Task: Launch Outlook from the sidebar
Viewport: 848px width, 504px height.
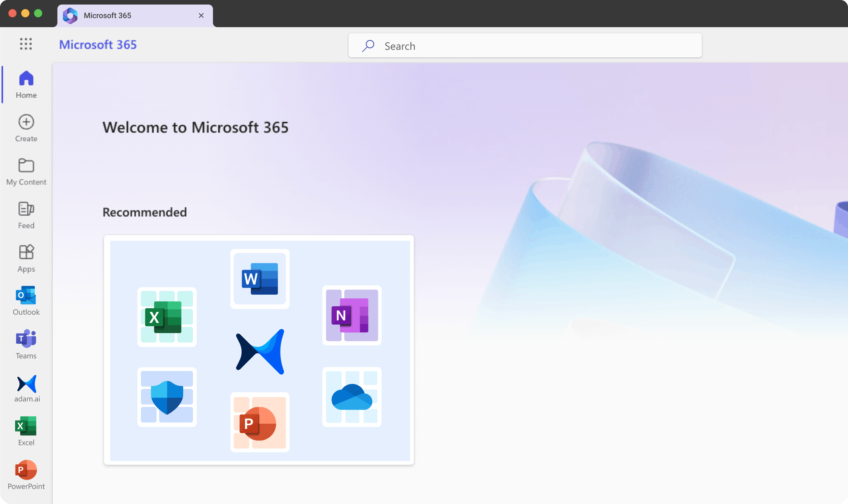Action: (x=26, y=301)
